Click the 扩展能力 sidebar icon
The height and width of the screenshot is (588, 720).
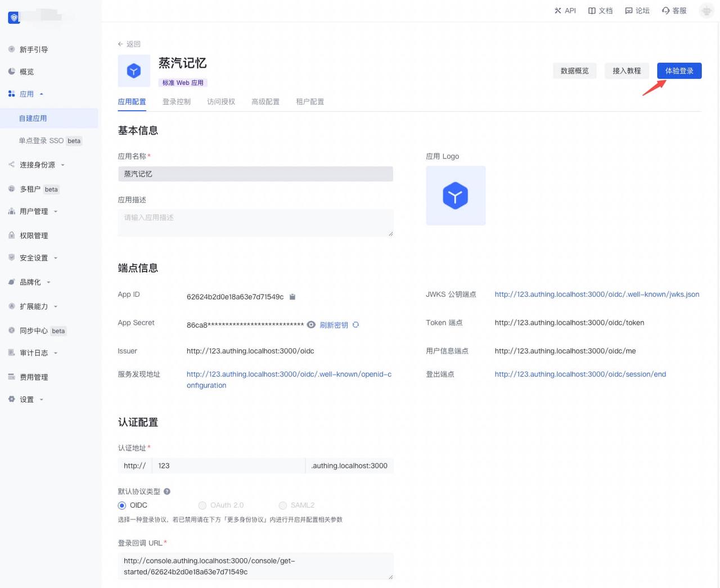pos(11,306)
